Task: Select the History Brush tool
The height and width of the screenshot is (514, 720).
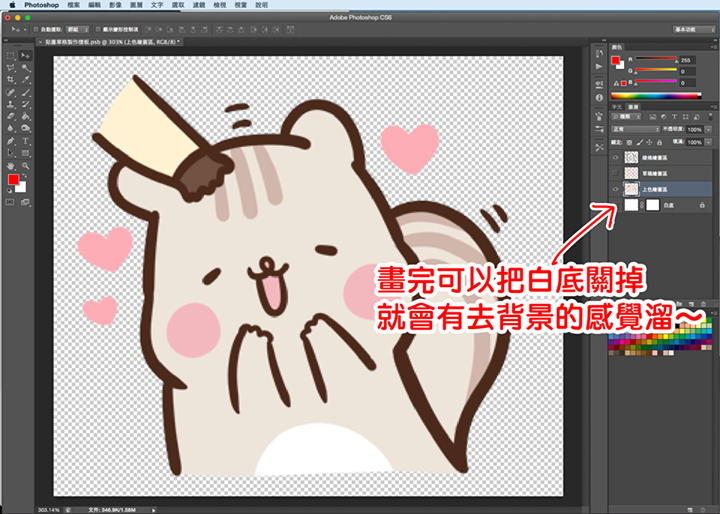Action: [x=26, y=104]
